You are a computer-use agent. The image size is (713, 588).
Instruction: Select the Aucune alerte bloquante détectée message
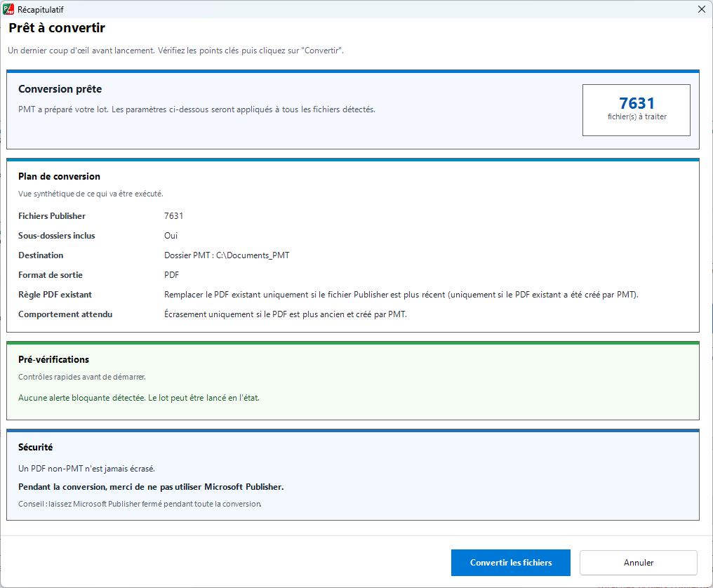[139, 398]
